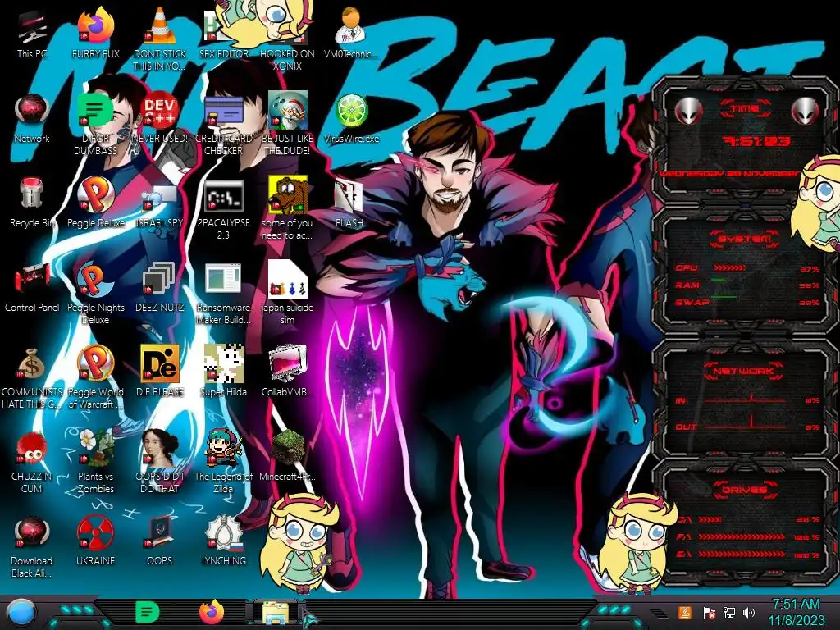
Task: Select the DEEZ NUTZ stacked windows icon
Action: coord(160,280)
